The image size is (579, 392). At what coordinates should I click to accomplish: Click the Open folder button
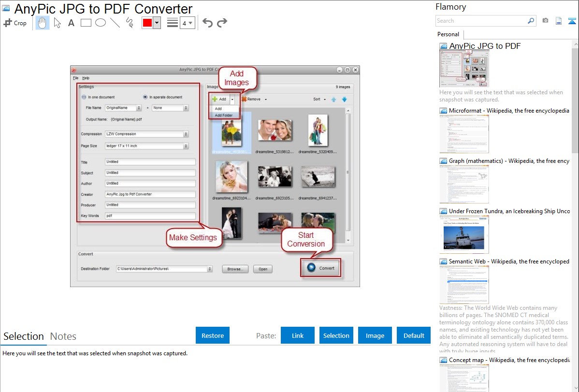[x=263, y=269]
